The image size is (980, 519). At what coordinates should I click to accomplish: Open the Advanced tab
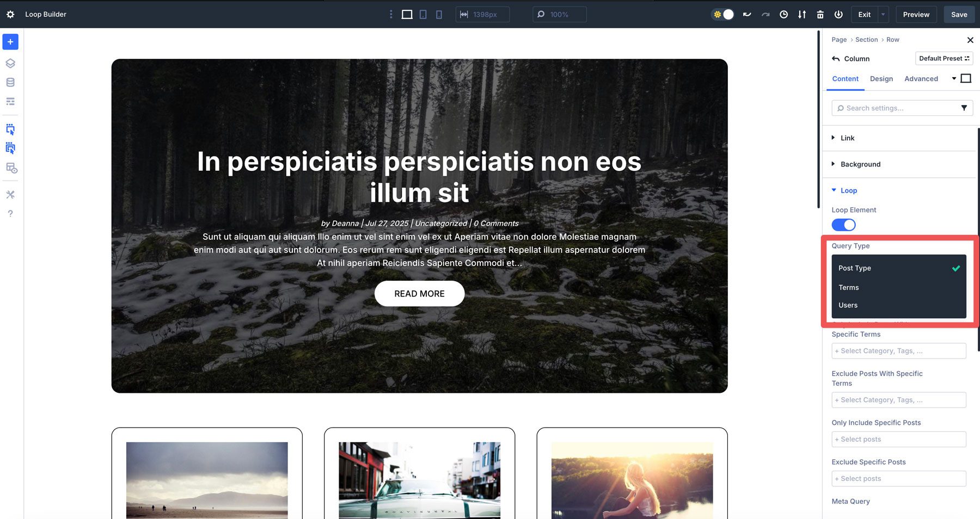click(x=921, y=78)
